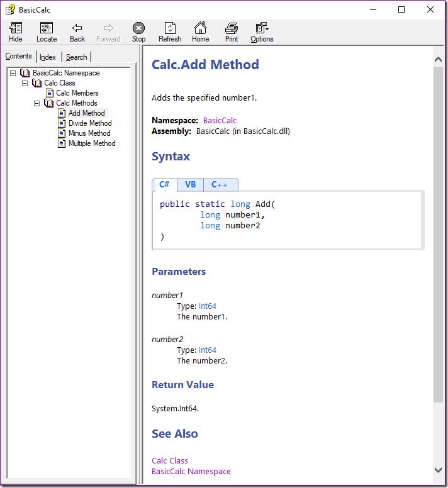Screen dimensions: 448x488
Task: Click the Calc Members page icon
Action: [x=50, y=92]
